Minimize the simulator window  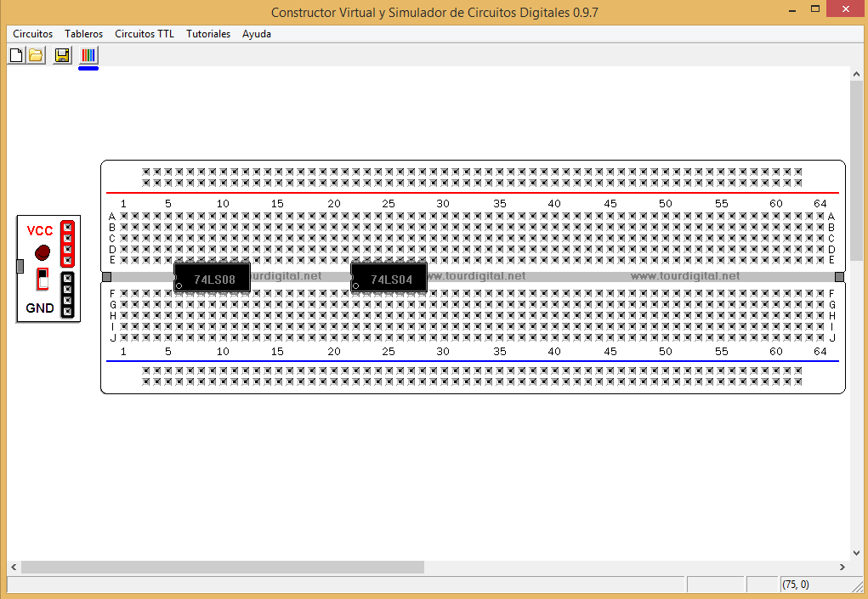tap(792, 9)
